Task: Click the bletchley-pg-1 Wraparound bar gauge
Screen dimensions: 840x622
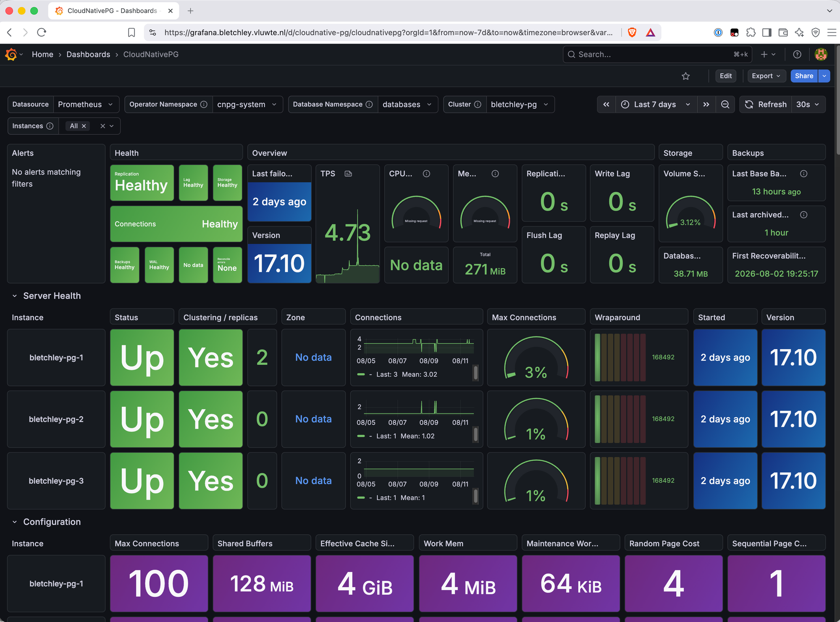Action: 620,358
